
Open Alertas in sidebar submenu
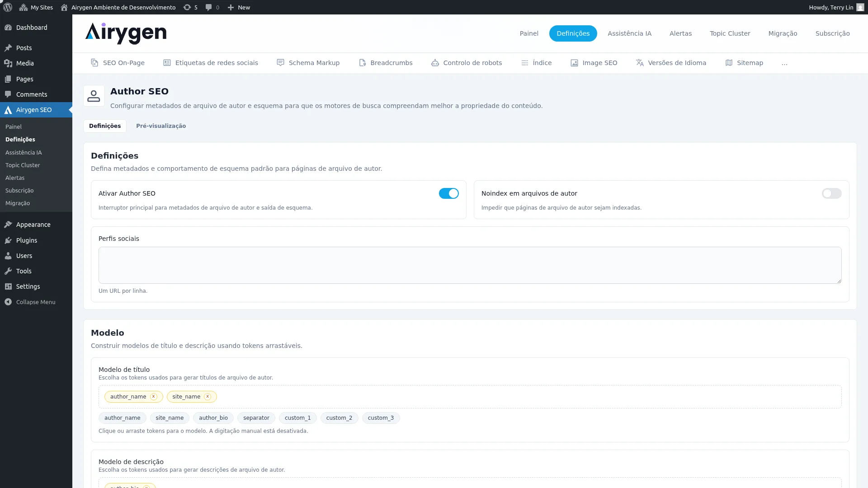[15, 178]
